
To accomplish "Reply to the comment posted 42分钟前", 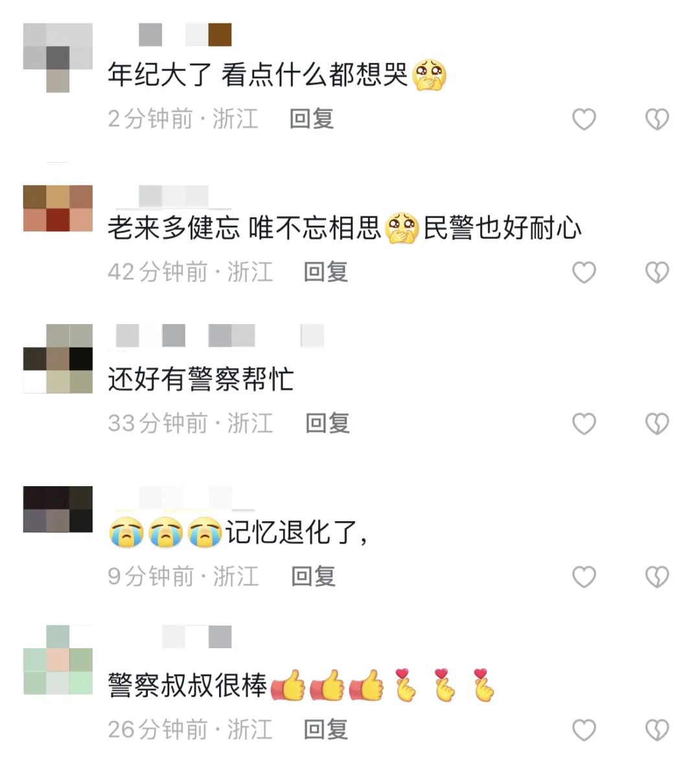I will coord(326,272).
